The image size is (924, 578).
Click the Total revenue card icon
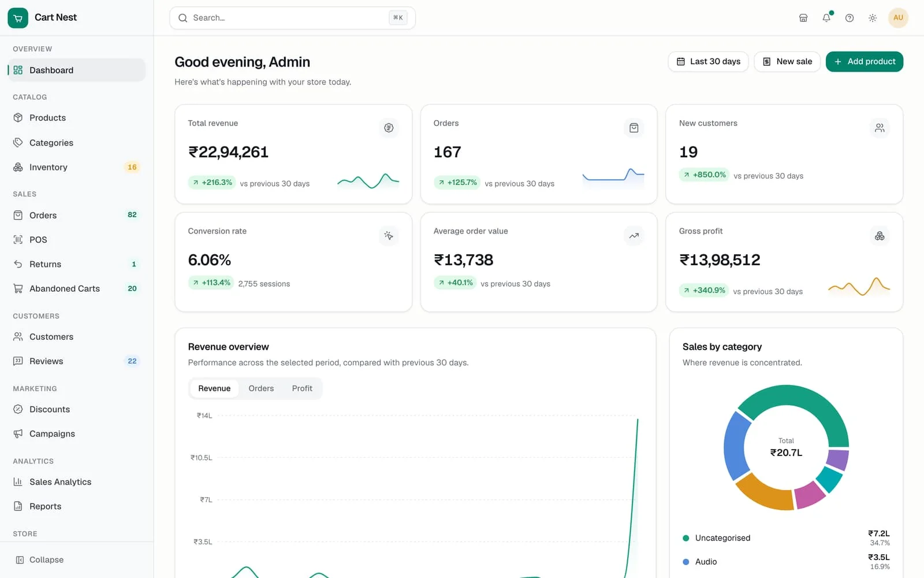point(389,128)
